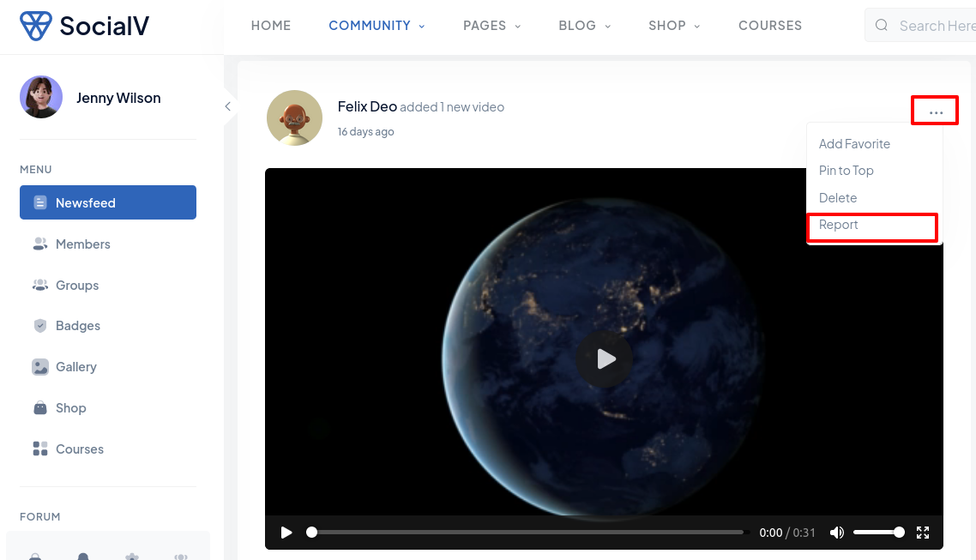Click the 16 days ago timestamp

[x=365, y=131]
